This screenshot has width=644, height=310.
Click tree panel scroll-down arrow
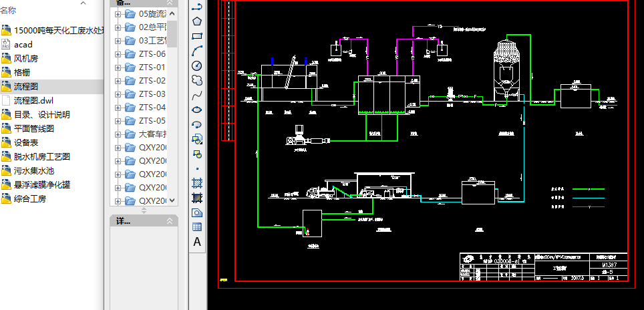click(172, 200)
